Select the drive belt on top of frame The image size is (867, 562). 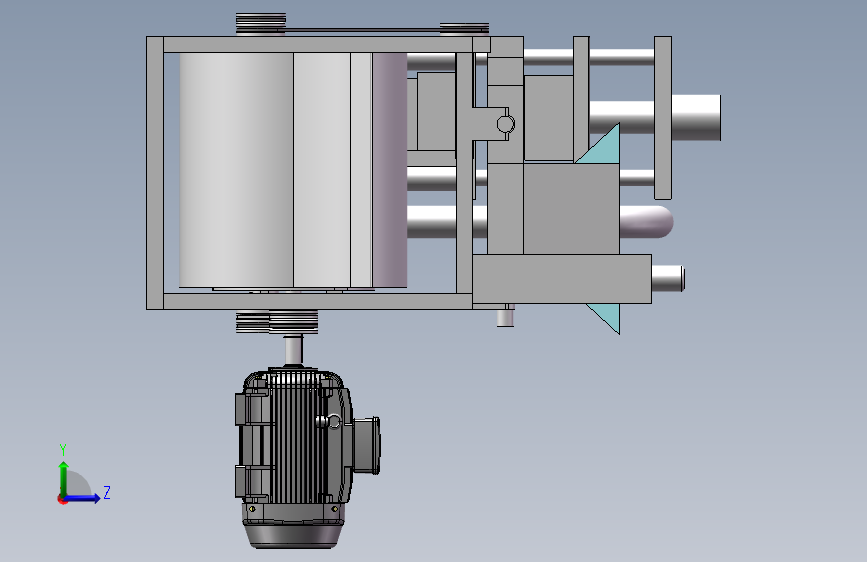pyautogui.click(x=363, y=30)
